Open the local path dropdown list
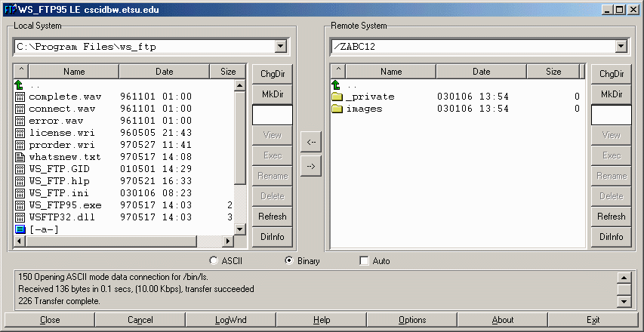Viewport: 644px width, 332px height. pyautogui.click(x=281, y=47)
